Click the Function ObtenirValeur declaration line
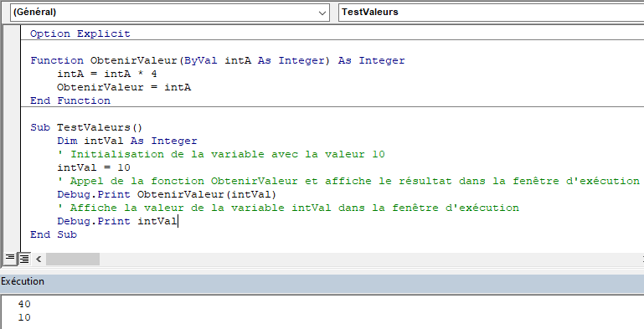 pyautogui.click(x=218, y=60)
